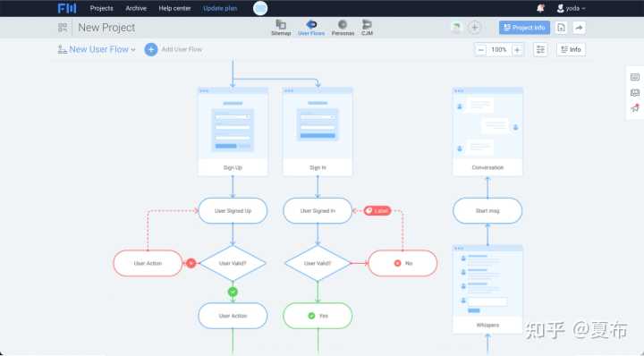This screenshot has width=644, height=356.
Task: Add collaborator with plus circle
Action: coord(474,28)
